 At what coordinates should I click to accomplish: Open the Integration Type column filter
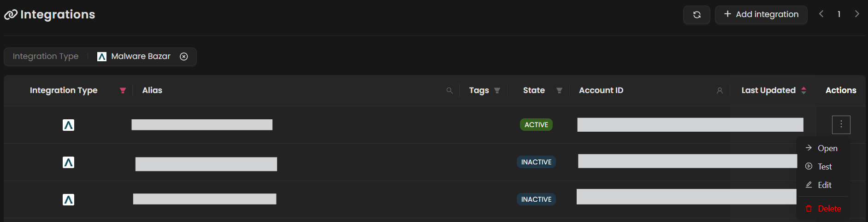[123, 91]
